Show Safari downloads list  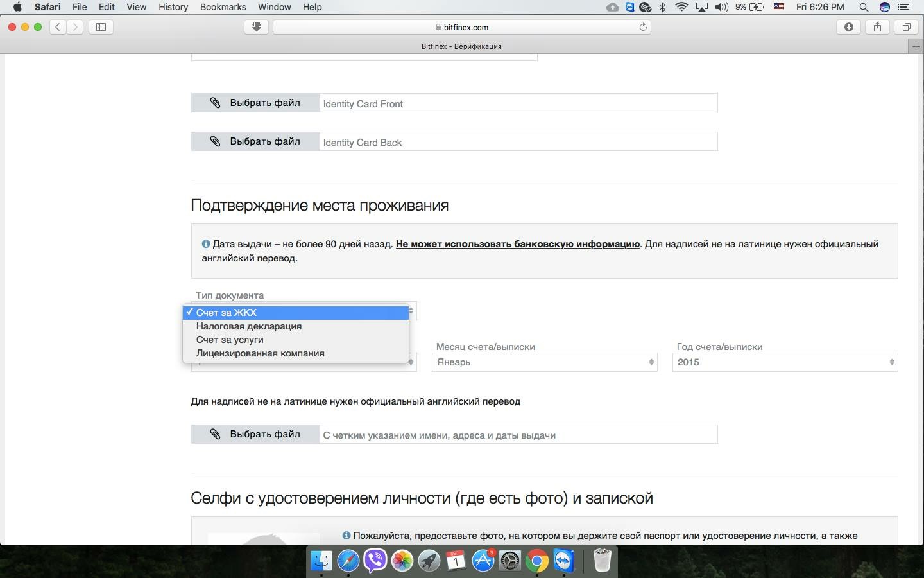[849, 27]
